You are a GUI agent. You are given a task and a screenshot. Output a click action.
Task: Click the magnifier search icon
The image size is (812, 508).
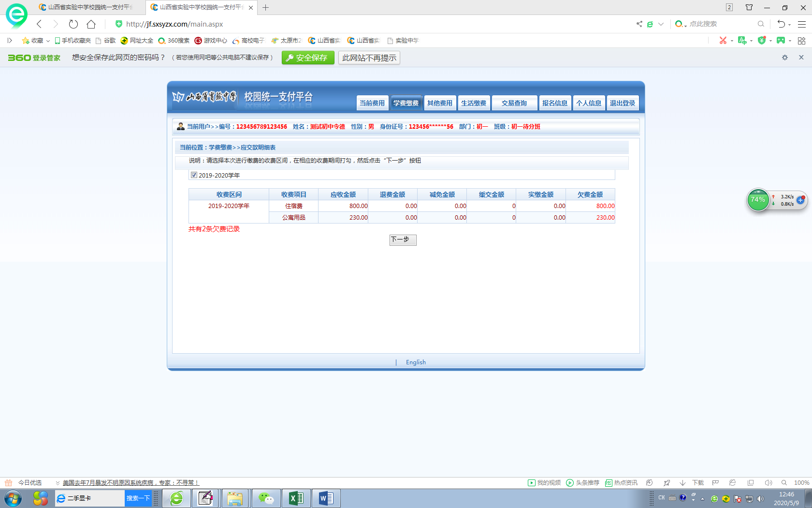click(x=761, y=24)
